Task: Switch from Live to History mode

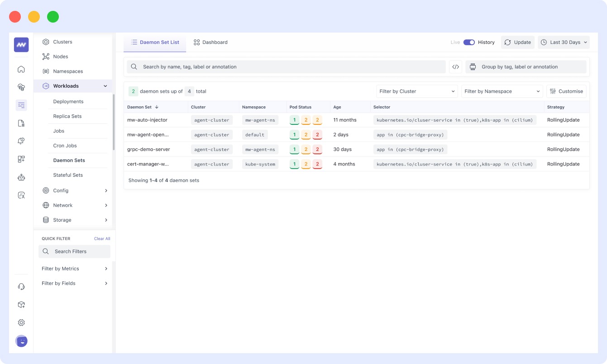Action: click(x=469, y=42)
